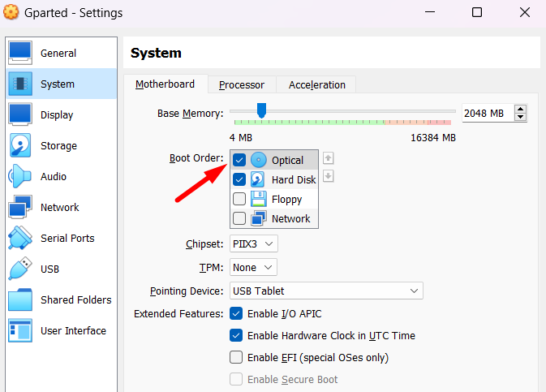Disable the Enable I/O APIC checkbox
Image resolution: width=546 pixels, height=392 pixels.
click(236, 313)
